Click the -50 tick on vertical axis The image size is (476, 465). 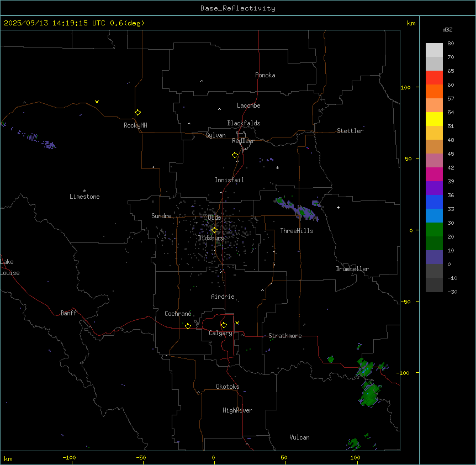[x=405, y=302]
